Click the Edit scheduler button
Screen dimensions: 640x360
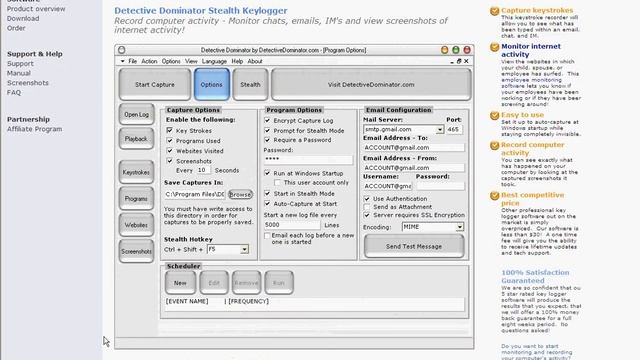tap(214, 282)
